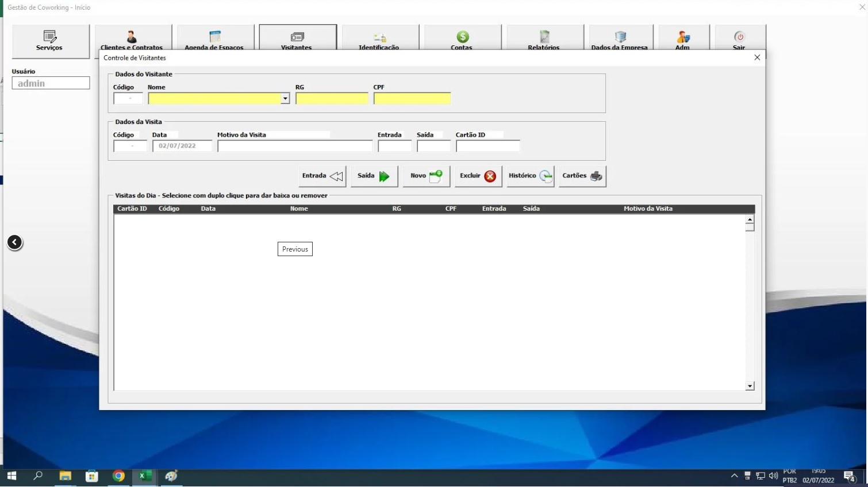This screenshot has height=487, width=868.
Task: Show hidden system tray icons
Action: [x=734, y=476]
